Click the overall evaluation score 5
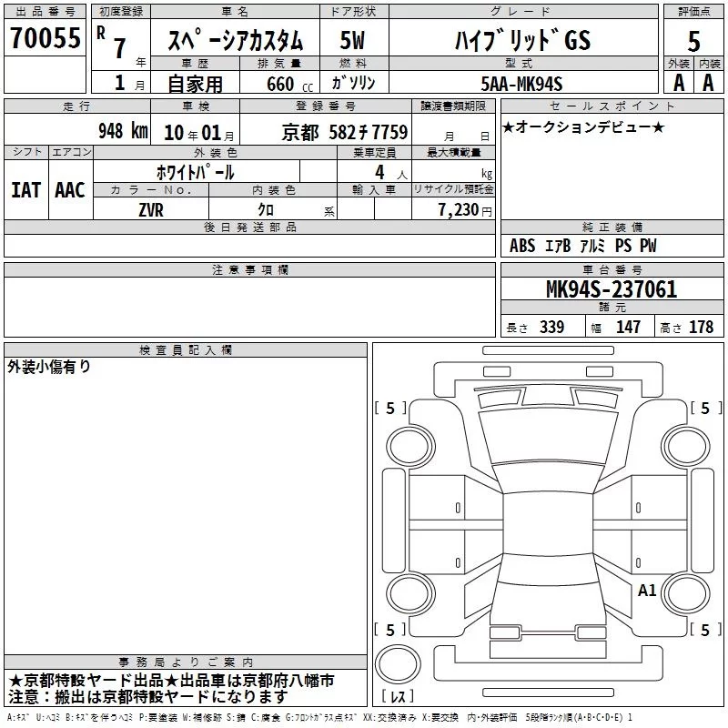The width and height of the screenshot is (728, 728). pyautogui.click(x=694, y=40)
